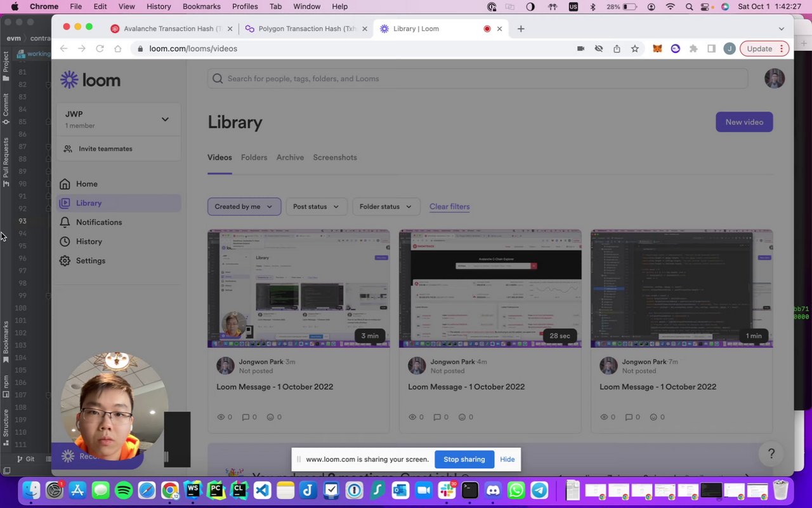The image size is (812, 508).
Task: Click the Chrome address bar URL
Action: click(x=193, y=48)
